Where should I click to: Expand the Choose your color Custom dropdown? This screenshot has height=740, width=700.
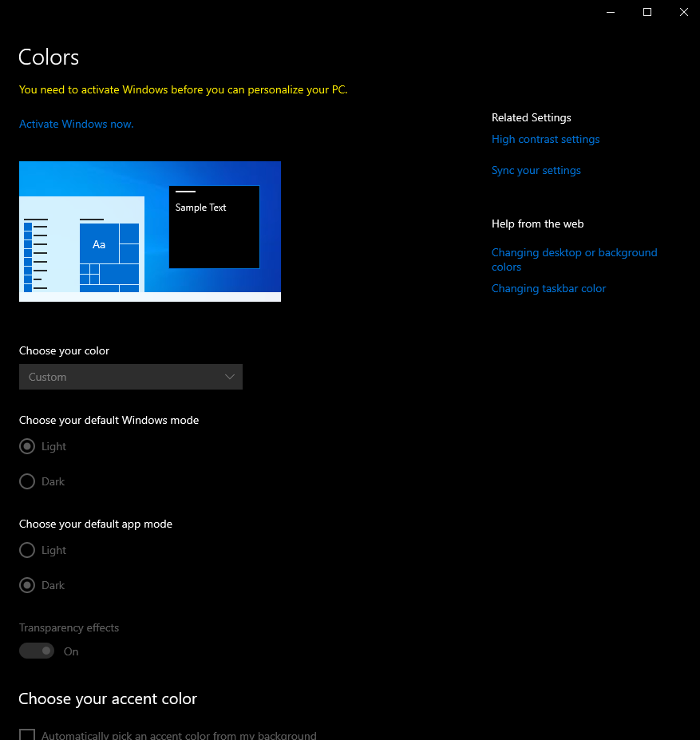coord(131,377)
